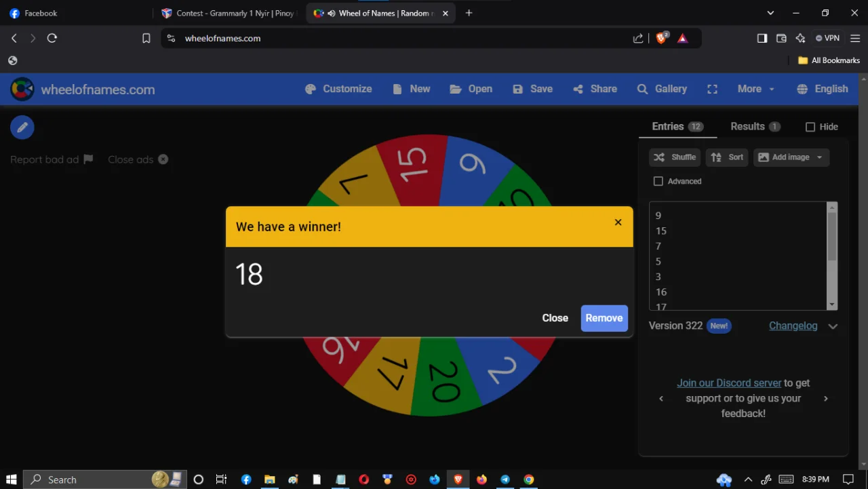The height and width of the screenshot is (489, 868).
Task: Open the English language selector
Action: click(x=823, y=89)
